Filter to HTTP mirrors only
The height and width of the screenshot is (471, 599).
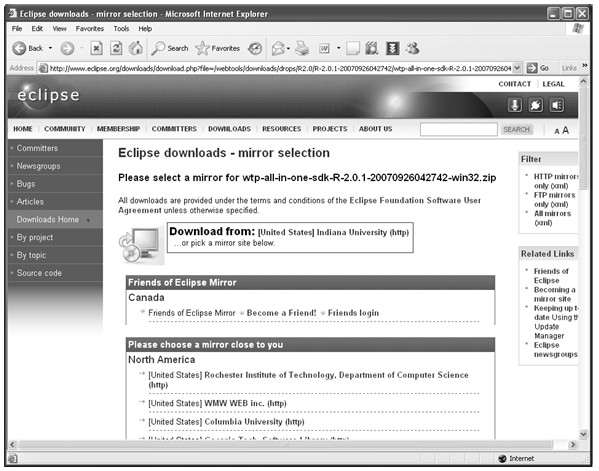(x=556, y=181)
